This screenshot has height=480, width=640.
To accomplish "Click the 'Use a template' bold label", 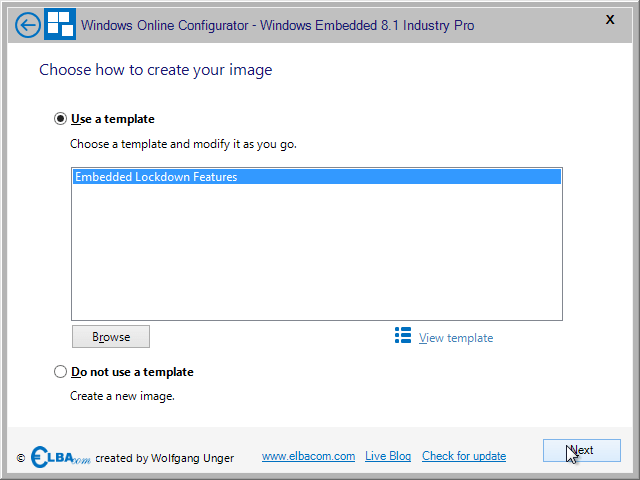I will point(113,119).
